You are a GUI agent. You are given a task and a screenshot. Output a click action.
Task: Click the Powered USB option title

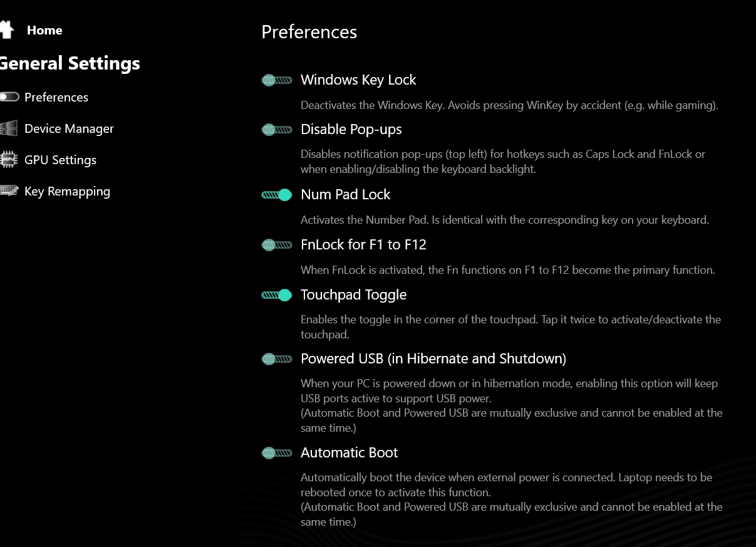(x=433, y=358)
